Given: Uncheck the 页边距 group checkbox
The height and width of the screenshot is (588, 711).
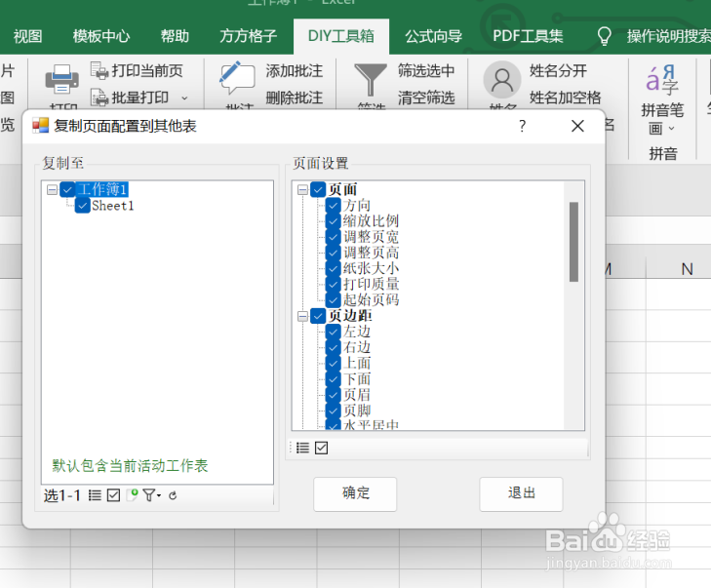Looking at the screenshot, I should click(x=318, y=316).
